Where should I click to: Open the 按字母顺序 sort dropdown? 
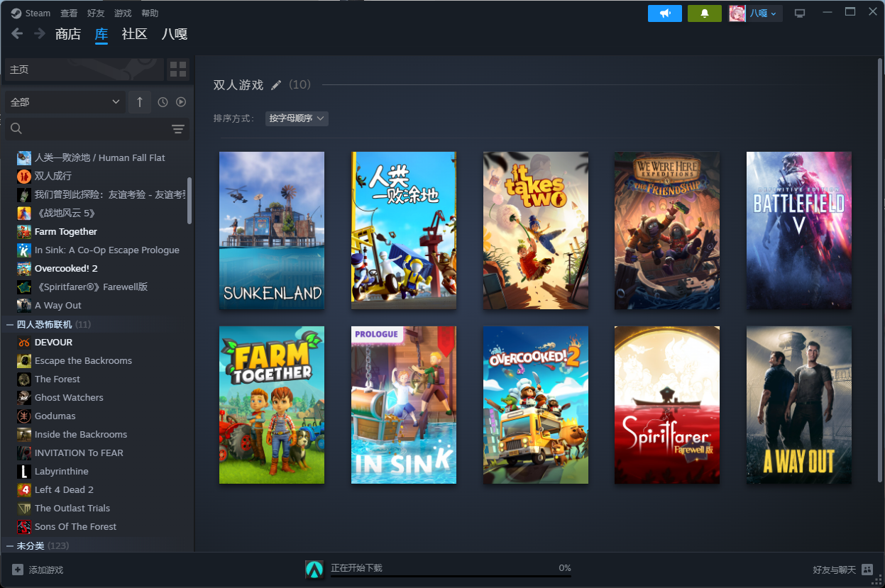coord(297,118)
